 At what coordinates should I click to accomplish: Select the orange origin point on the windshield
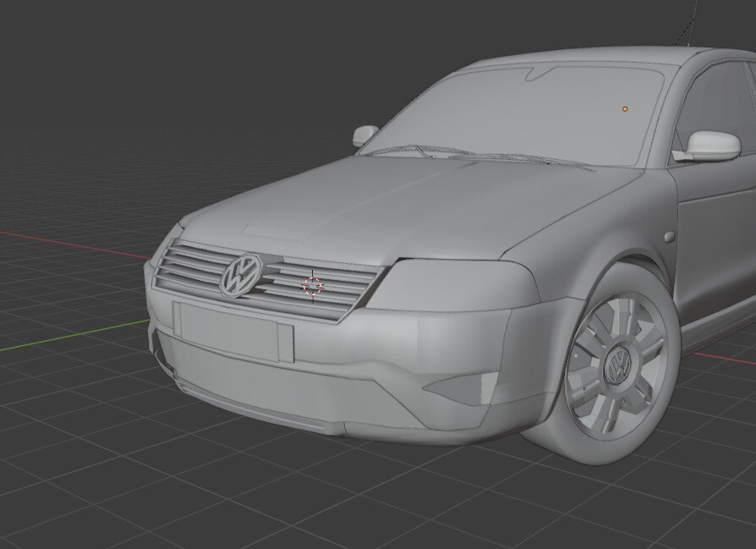tap(625, 109)
